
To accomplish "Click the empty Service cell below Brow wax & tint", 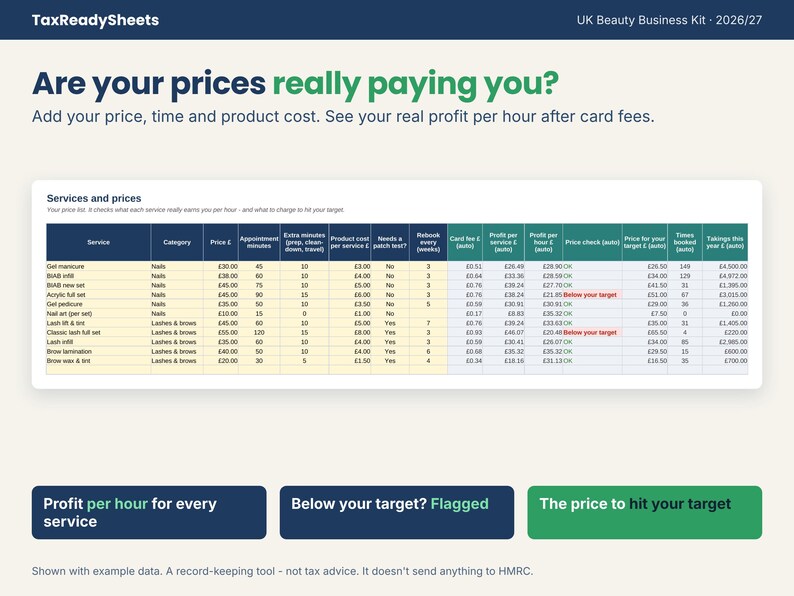I will tap(98, 370).
